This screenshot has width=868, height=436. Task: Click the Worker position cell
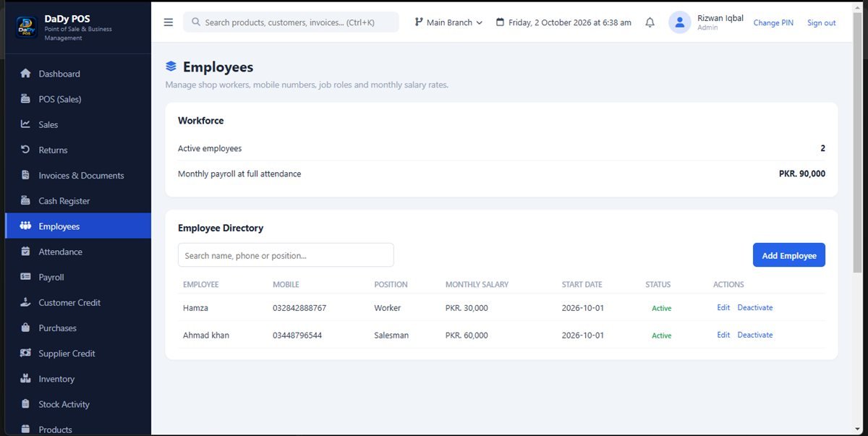pos(387,308)
